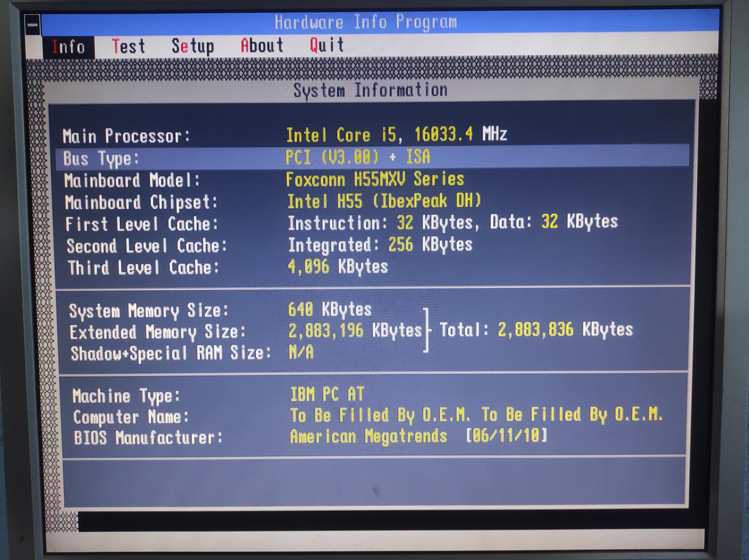Open the Info menu
Image resolution: width=749 pixels, height=560 pixels.
[x=68, y=47]
